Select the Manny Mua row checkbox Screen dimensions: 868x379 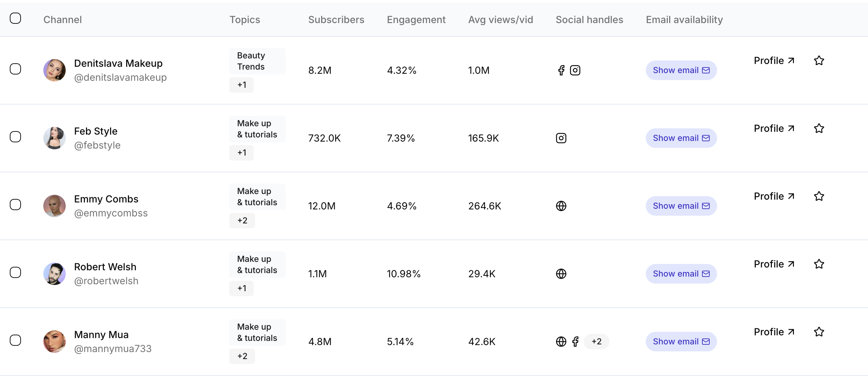[x=15, y=340]
